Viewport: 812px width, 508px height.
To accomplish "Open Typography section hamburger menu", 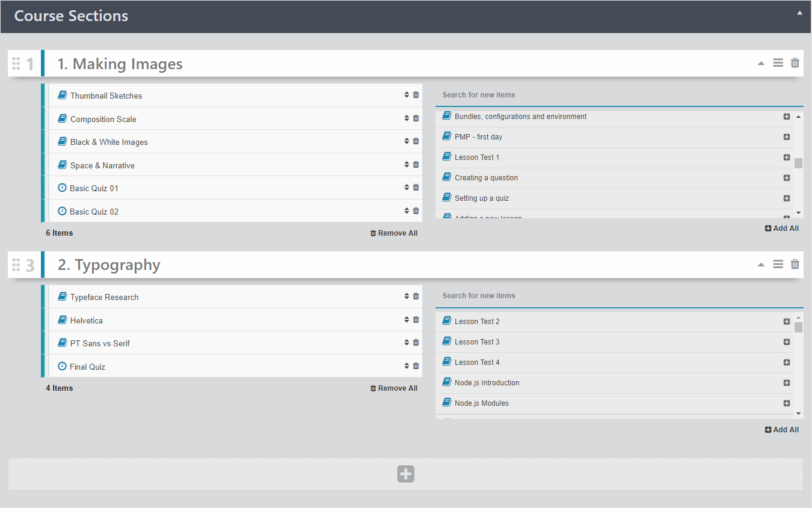I will (x=778, y=265).
